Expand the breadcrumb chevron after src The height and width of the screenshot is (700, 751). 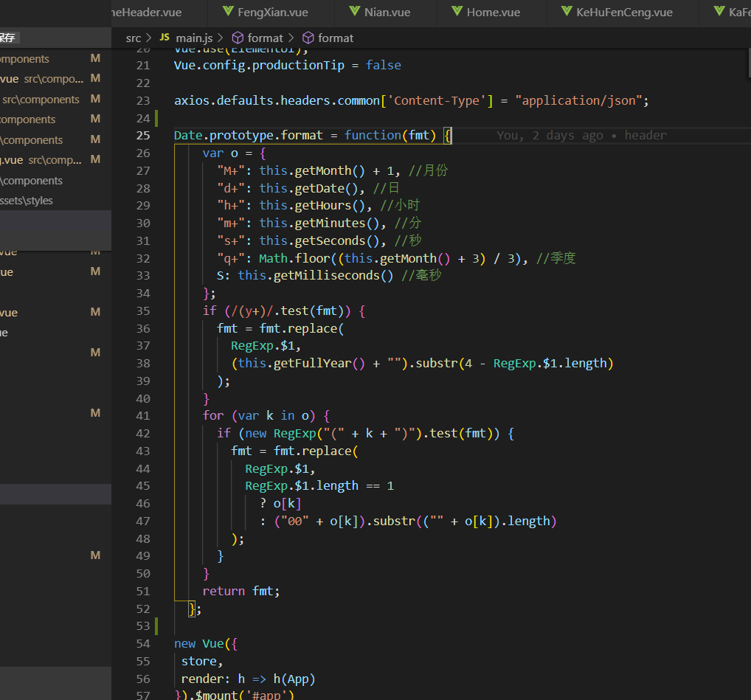coord(148,38)
